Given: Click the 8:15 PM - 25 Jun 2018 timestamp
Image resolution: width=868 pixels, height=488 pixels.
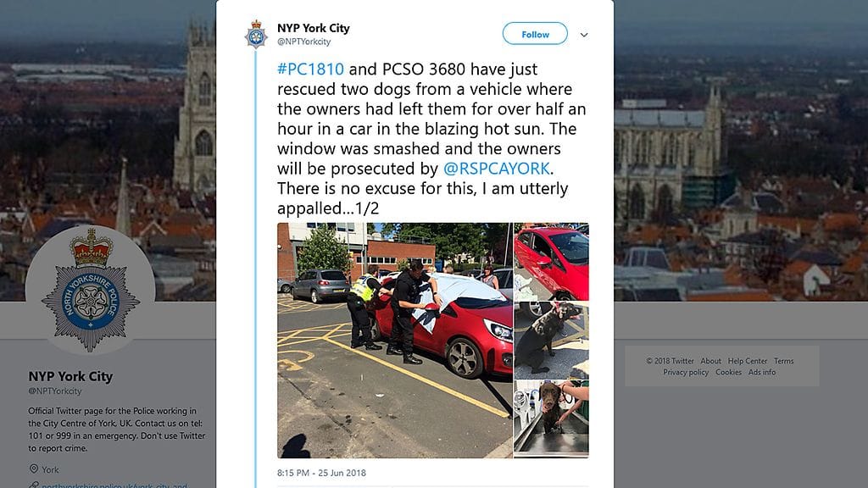Looking at the screenshot, I should tap(321, 473).
